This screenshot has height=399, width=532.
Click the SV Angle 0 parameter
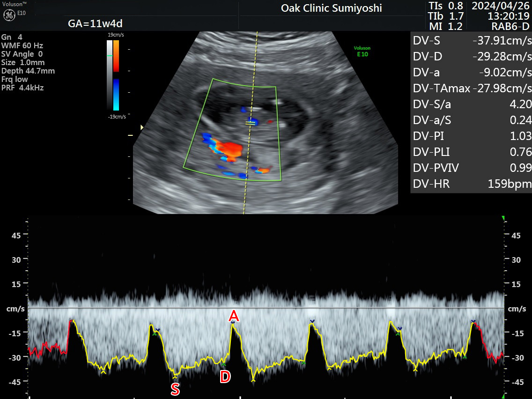(x=22, y=54)
